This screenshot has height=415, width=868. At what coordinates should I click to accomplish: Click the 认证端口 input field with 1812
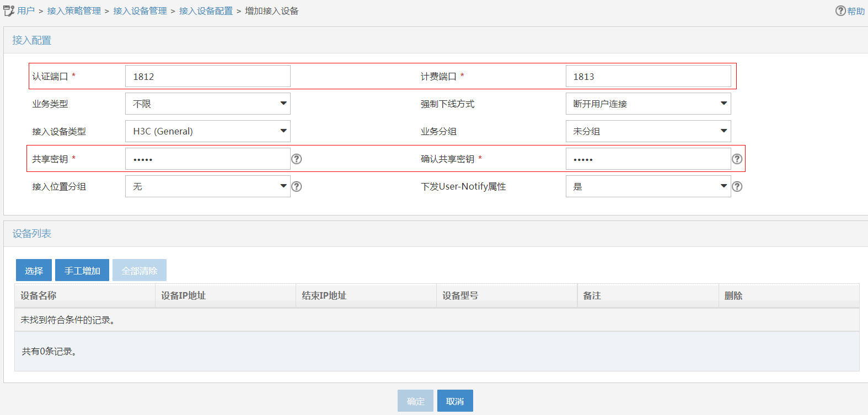[208, 76]
